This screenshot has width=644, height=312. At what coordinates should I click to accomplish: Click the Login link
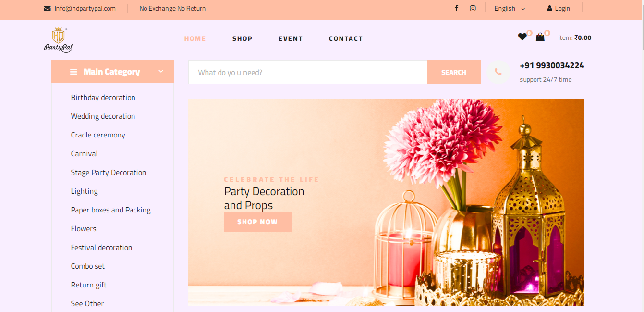click(562, 8)
